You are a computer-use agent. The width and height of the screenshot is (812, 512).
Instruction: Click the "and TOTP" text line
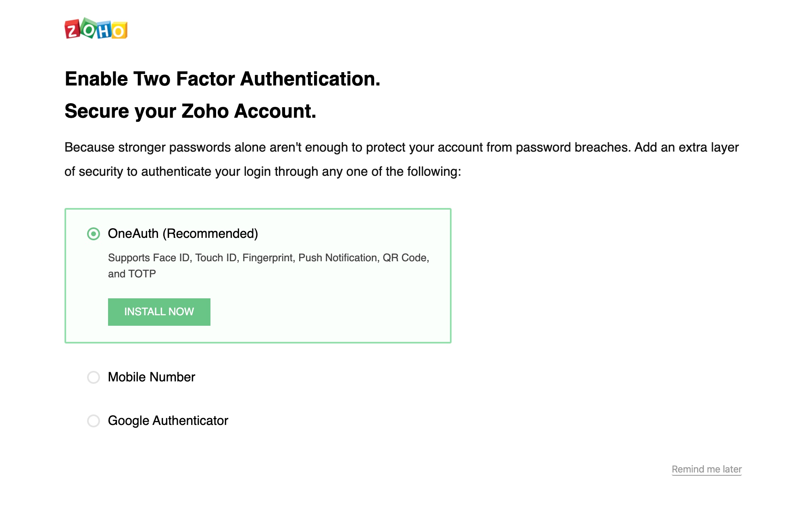tap(132, 274)
